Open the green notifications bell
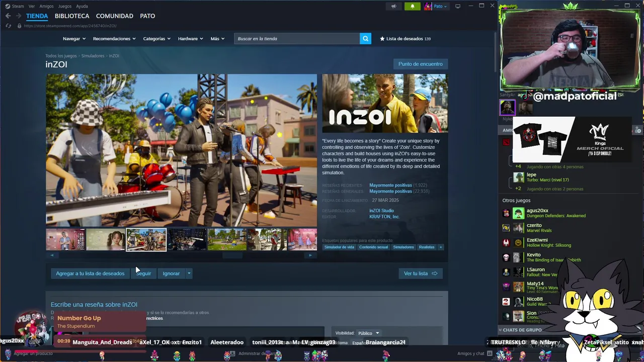 [x=413, y=6]
